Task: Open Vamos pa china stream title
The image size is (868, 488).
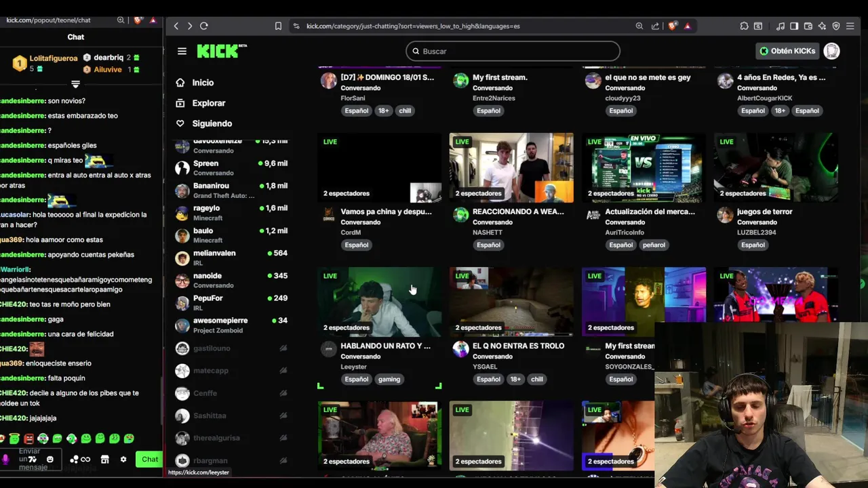Action: point(386,211)
